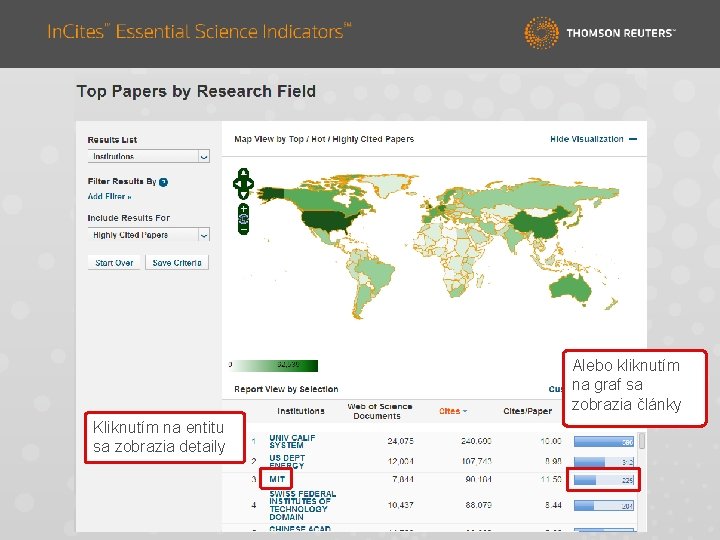Zoom in on the map with plus
The image size is (720, 540).
243,209
